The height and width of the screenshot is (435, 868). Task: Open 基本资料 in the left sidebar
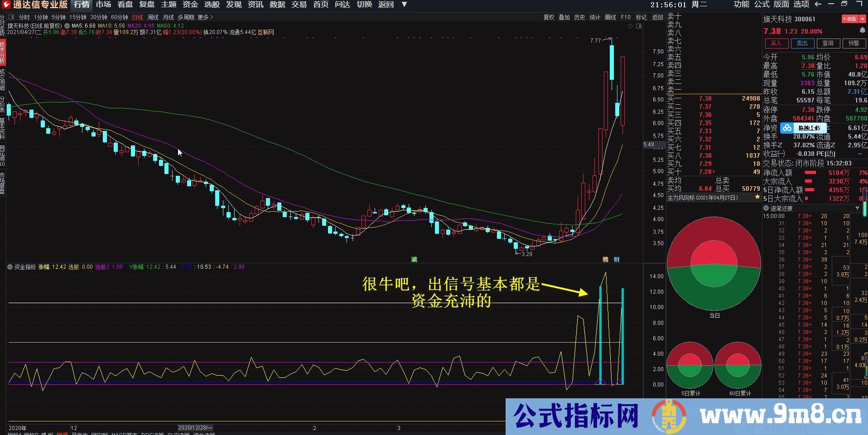(2, 129)
